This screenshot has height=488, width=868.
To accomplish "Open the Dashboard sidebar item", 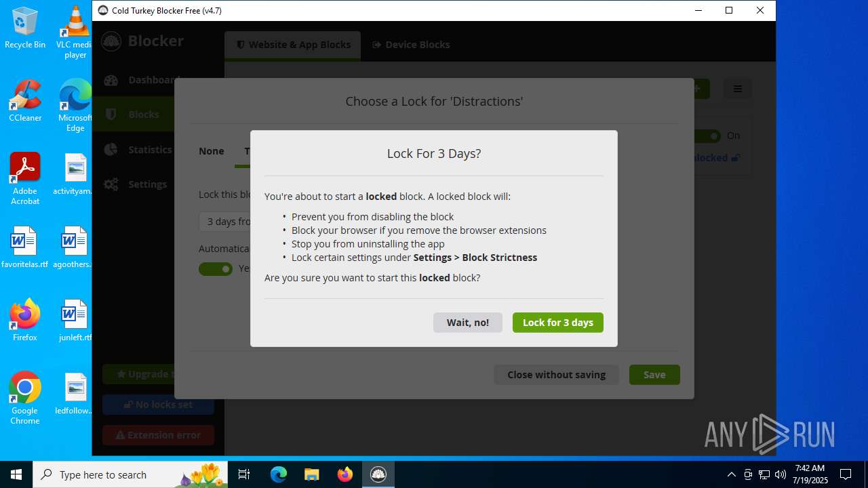I will click(x=142, y=80).
